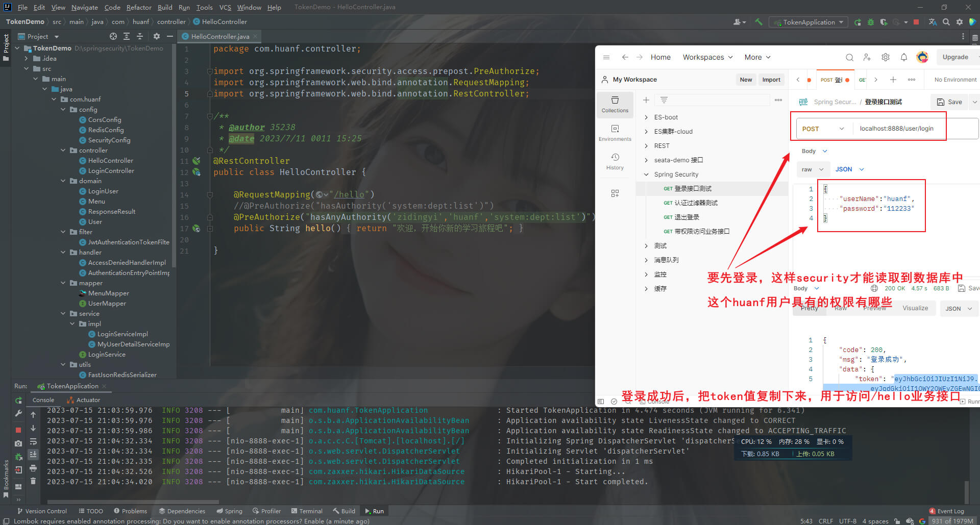
Task: Open TokenApplication run configuration dropdown
Action: (x=808, y=22)
